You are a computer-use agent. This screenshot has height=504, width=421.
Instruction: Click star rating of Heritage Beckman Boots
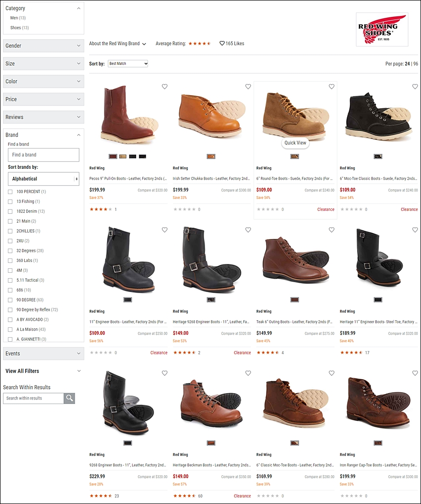[x=184, y=496]
